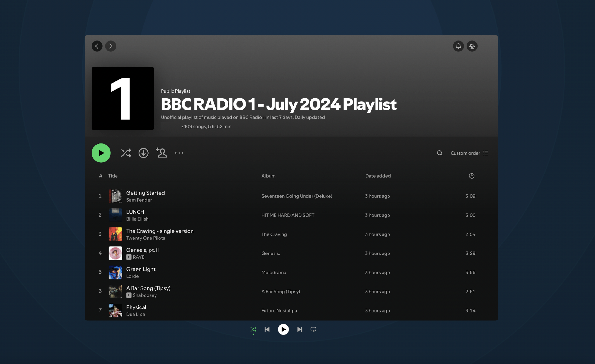The height and width of the screenshot is (364, 595).
Task: Select the Genesis, pt. ii track
Action: pyautogui.click(x=142, y=250)
